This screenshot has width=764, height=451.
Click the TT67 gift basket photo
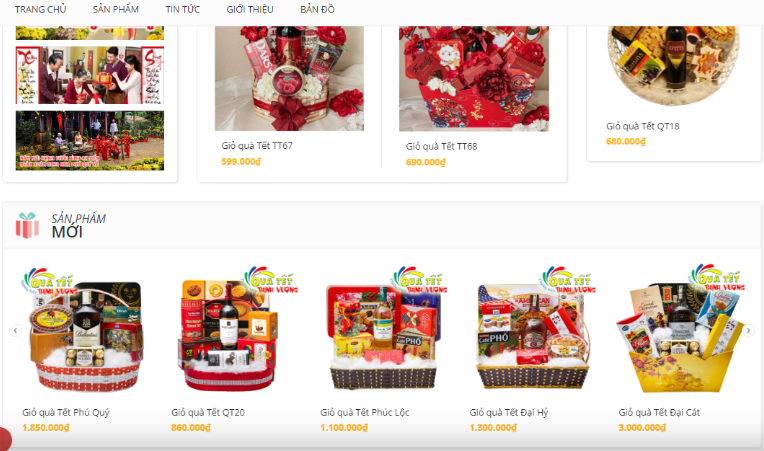289,78
